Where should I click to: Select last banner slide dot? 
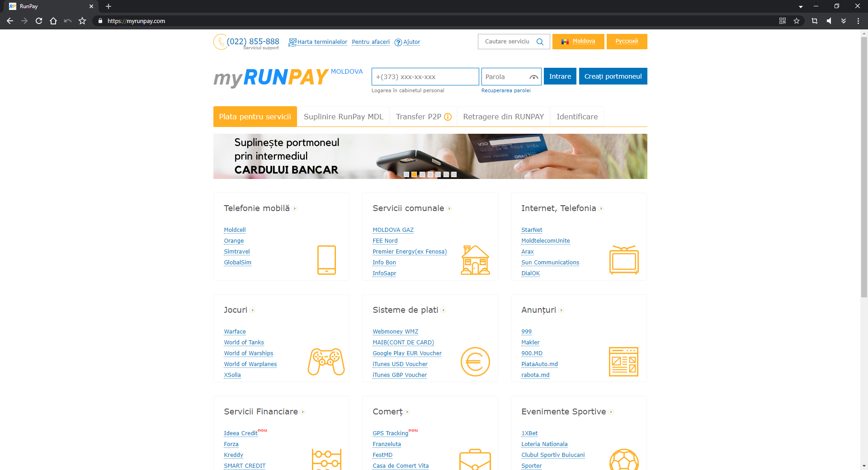pyautogui.click(x=454, y=174)
